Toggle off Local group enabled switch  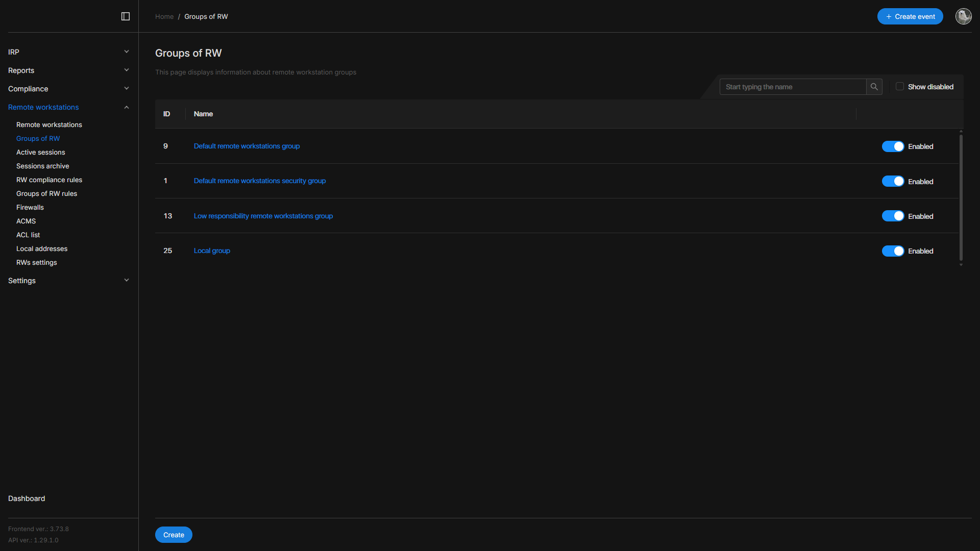893,251
